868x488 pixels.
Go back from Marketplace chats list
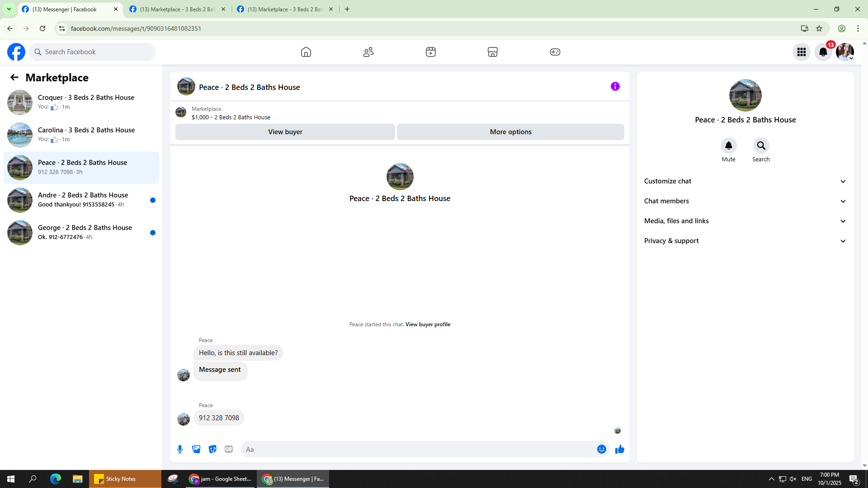point(14,78)
